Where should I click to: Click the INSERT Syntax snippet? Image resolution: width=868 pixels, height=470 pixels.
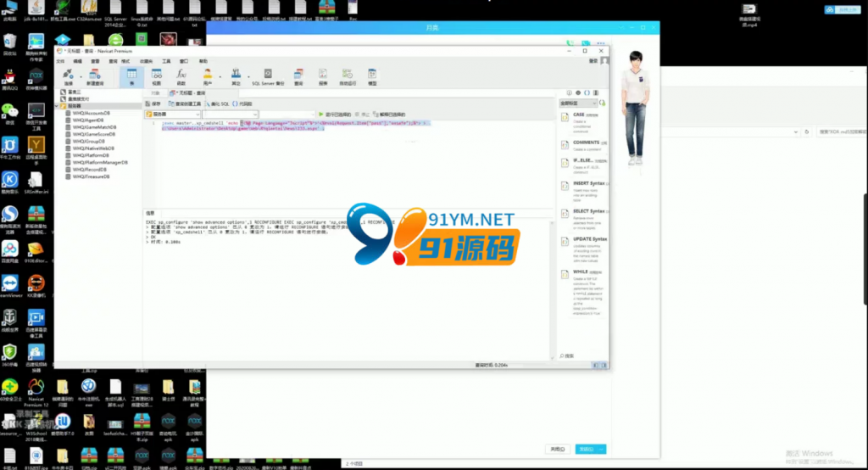pyautogui.click(x=585, y=190)
